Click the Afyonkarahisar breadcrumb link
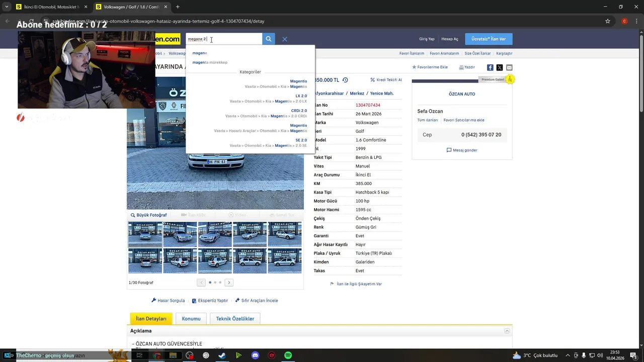This screenshot has width=644, height=362. pos(329,94)
